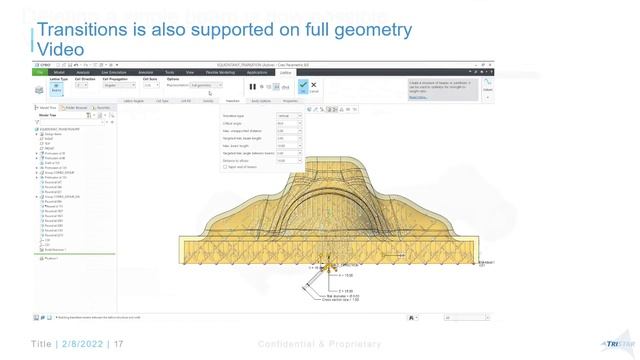Select the Lattice ribbon tab
The image size is (640, 360).
[285, 72]
